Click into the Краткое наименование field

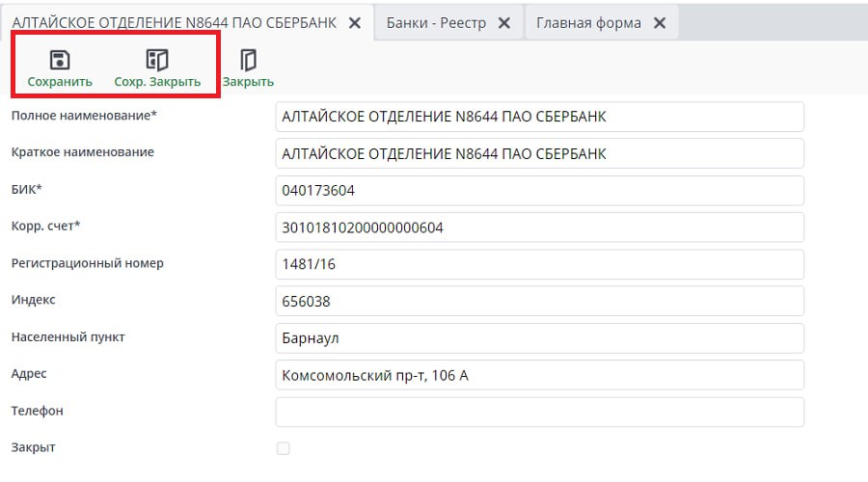539,153
